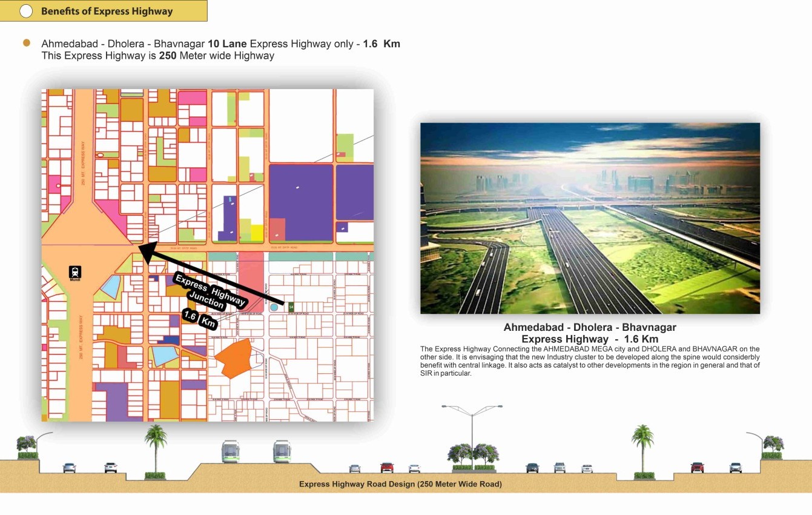Image resolution: width=812 pixels, height=515 pixels.
Task: Select the 'Benefits of Express Highway' header title
Action: coord(107,11)
